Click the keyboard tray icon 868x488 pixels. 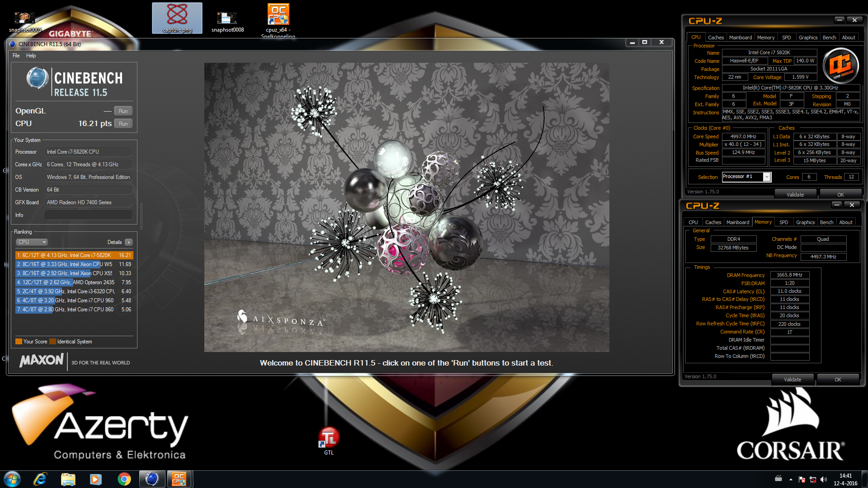pyautogui.click(x=778, y=479)
